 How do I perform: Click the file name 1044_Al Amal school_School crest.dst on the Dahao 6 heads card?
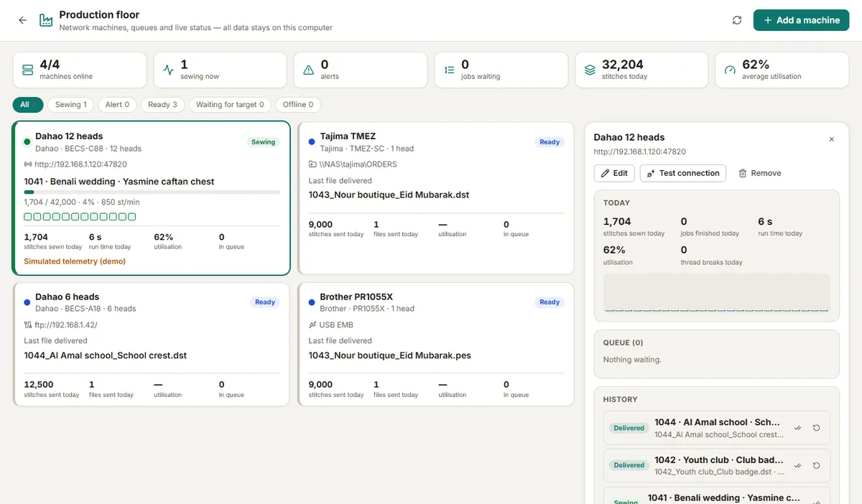(106, 355)
